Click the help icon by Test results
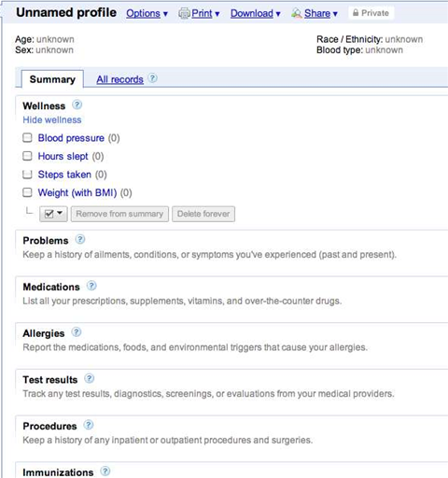This screenshot has width=448, height=478. click(x=90, y=378)
